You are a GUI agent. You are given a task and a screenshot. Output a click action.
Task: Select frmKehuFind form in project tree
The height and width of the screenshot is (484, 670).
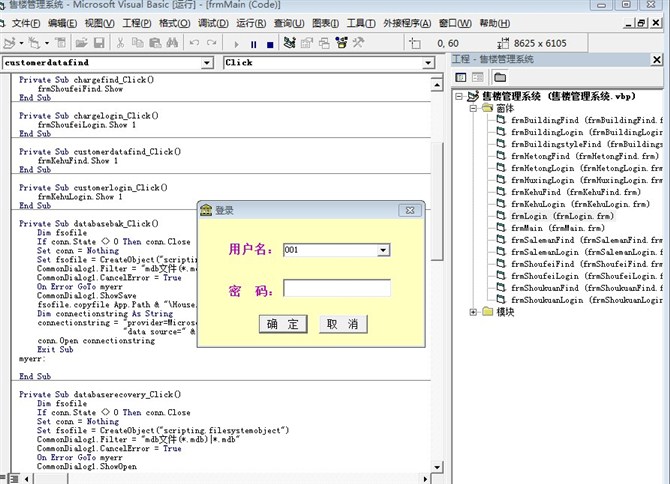tap(576, 192)
